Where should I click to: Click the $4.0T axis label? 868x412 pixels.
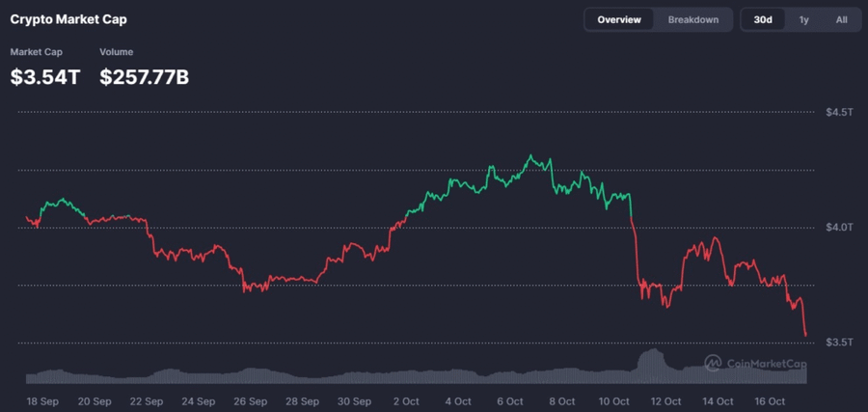pyautogui.click(x=839, y=227)
